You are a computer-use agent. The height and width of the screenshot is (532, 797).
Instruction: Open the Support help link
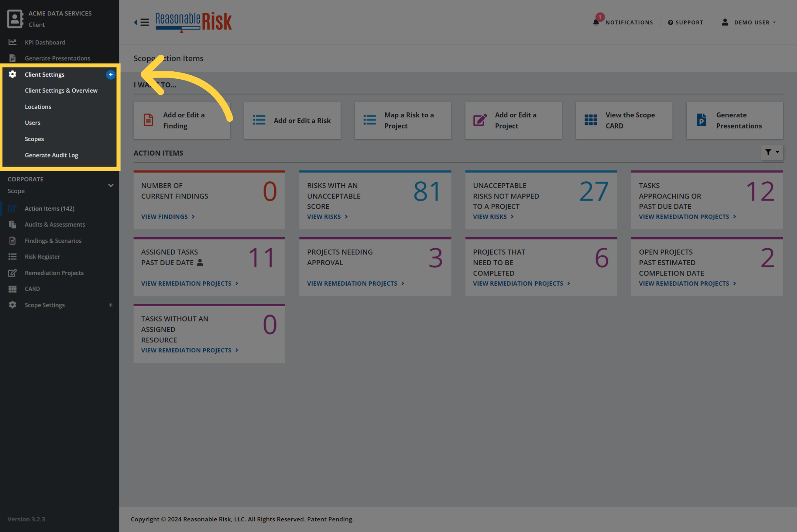click(686, 22)
